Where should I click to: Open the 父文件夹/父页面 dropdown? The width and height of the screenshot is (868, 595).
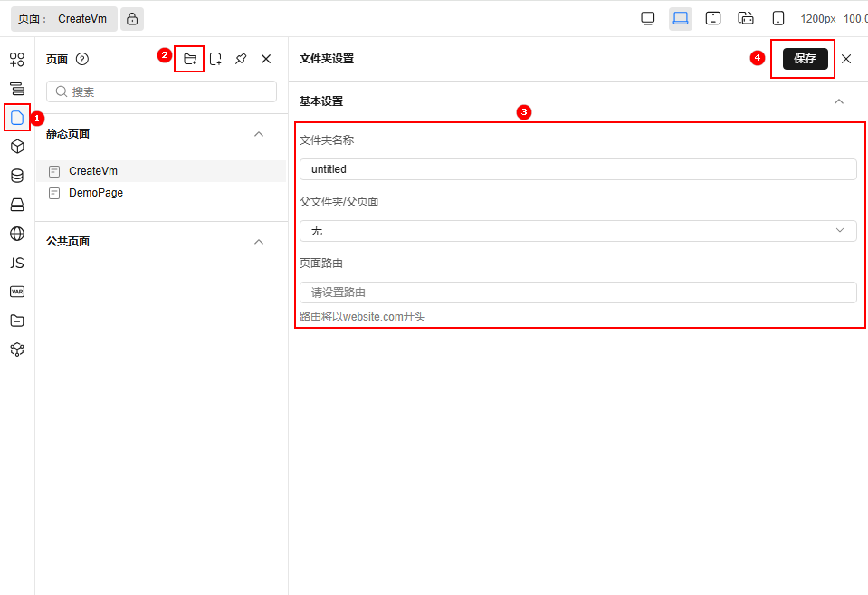[x=577, y=231]
